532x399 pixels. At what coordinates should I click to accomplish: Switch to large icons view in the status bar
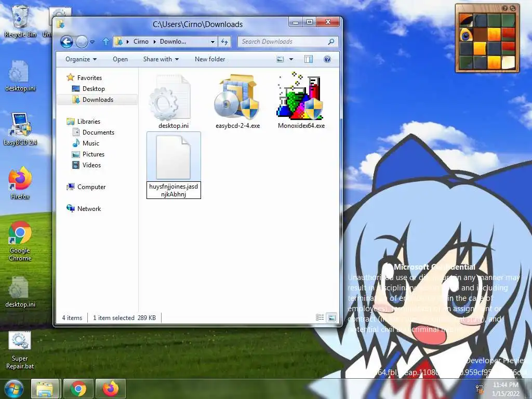pos(331,317)
